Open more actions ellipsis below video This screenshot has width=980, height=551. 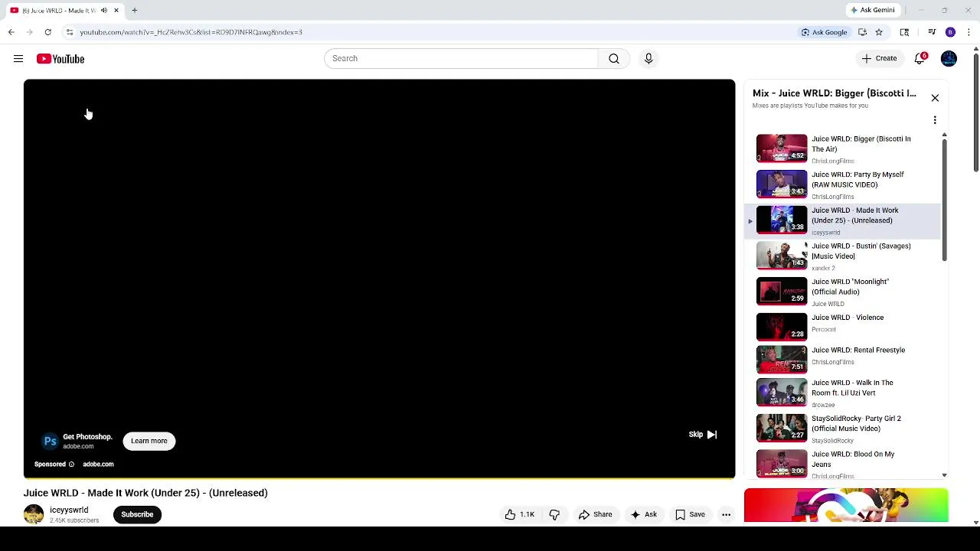click(726, 514)
